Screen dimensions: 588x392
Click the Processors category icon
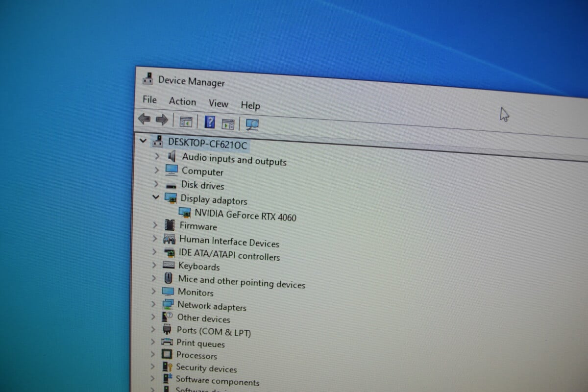click(167, 354)
